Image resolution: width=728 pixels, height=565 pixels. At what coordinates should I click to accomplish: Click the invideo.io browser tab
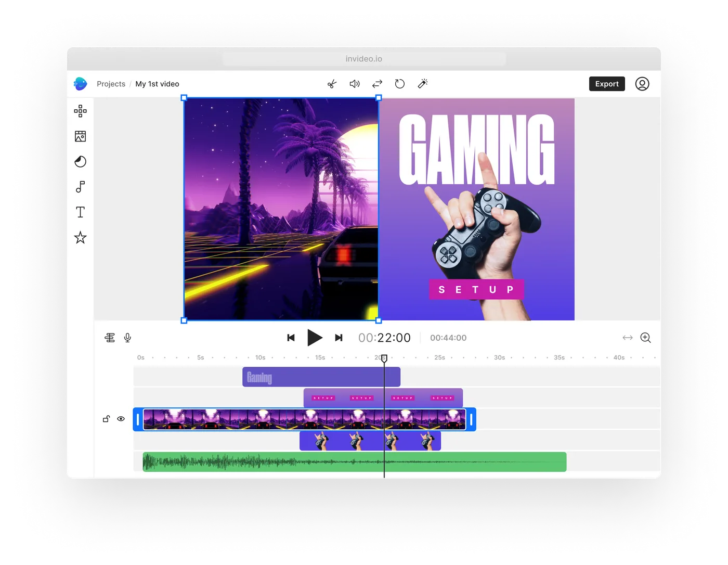pos(364,58)
